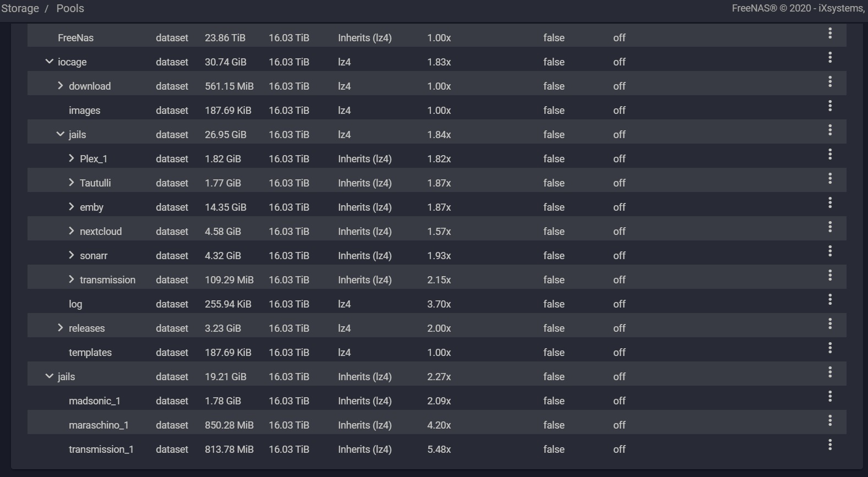The height and width of the screenshot is (477, 868).
Task: Click the kebab menu for nextcloud row
Action: point(829,227)
